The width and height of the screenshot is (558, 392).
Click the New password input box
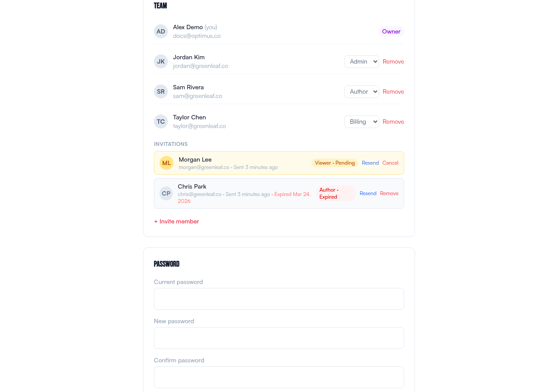[279, 338]
